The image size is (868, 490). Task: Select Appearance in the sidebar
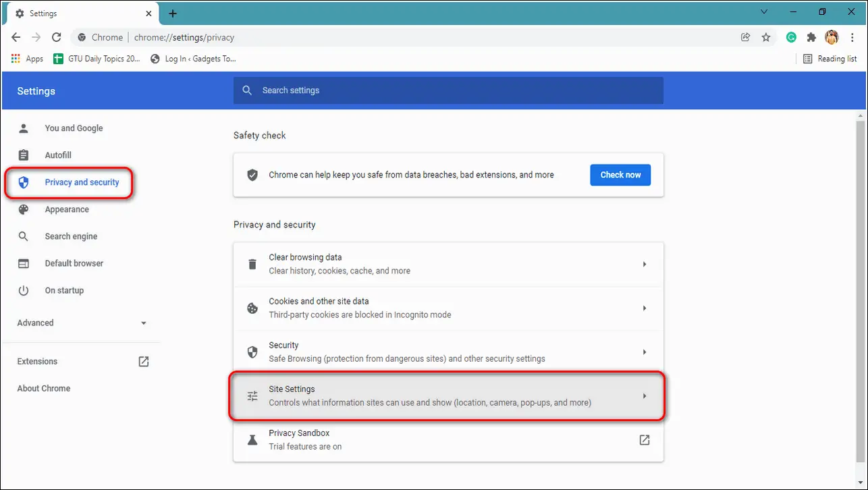pos(67,209)
